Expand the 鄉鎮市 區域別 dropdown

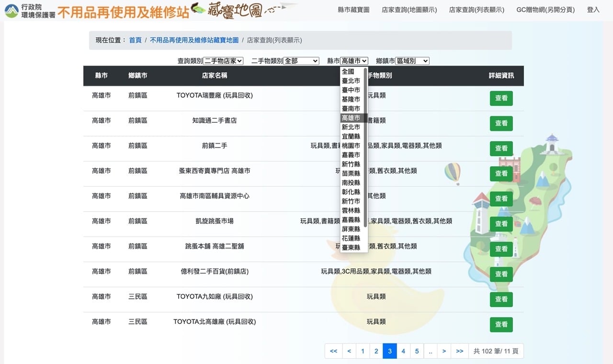point(412,61)
